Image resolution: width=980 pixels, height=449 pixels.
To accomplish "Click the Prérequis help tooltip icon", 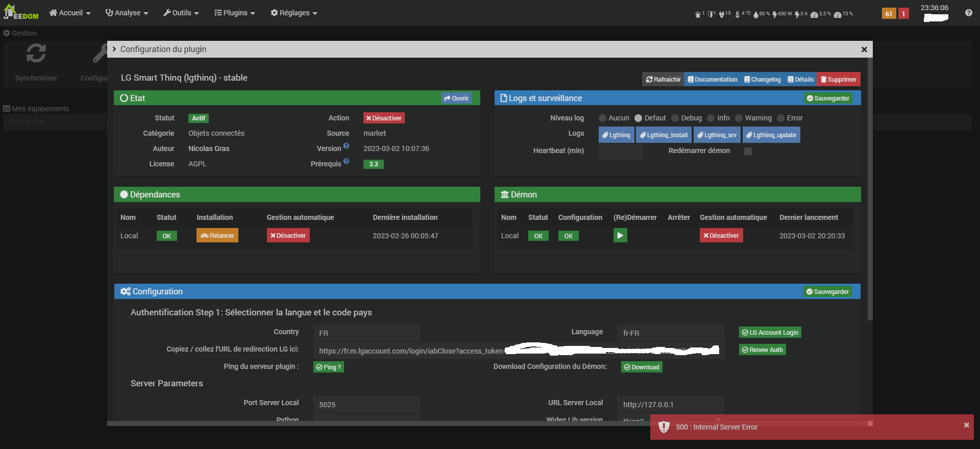I will click(346, 161).
